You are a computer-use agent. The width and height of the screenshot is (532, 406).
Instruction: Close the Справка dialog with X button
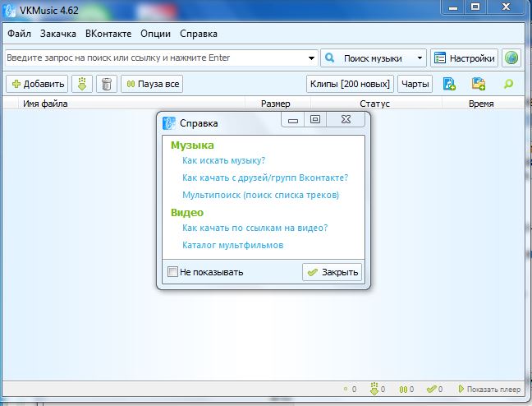coord(346,120)
